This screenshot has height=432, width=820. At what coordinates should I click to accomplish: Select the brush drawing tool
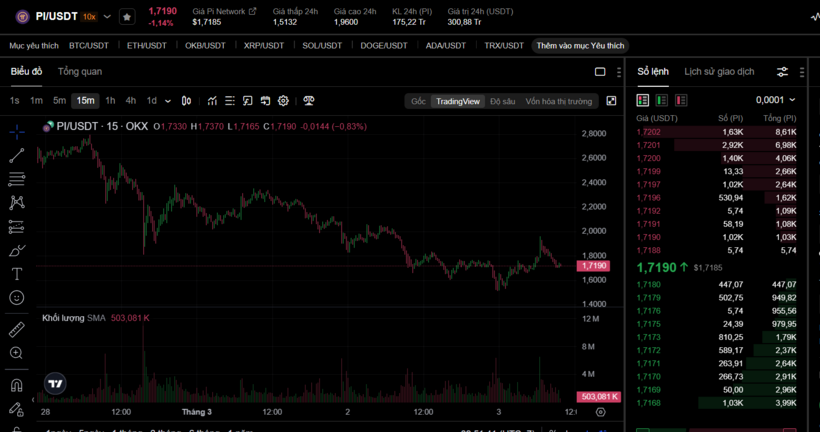coord(17,251)
